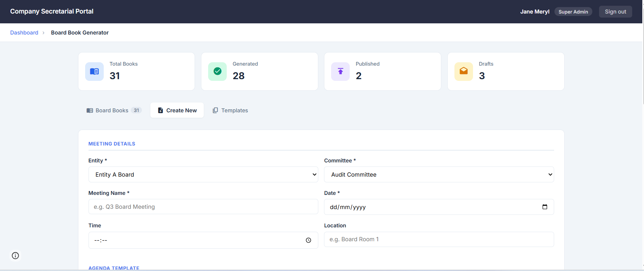The width and height of the screenshot is (644, 271).
Task: Click the Board Book Generator breadcrumb text
Action: [x=80, y=33]
